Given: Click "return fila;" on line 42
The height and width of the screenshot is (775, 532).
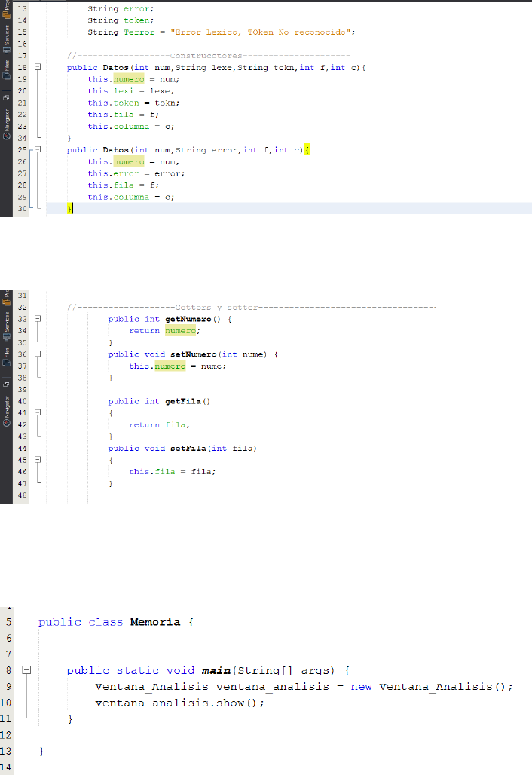Looking at the screenshot, I should click(160, 425).
